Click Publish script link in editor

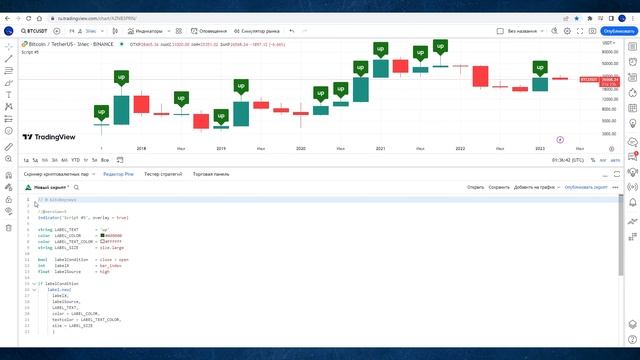point(586,187)
